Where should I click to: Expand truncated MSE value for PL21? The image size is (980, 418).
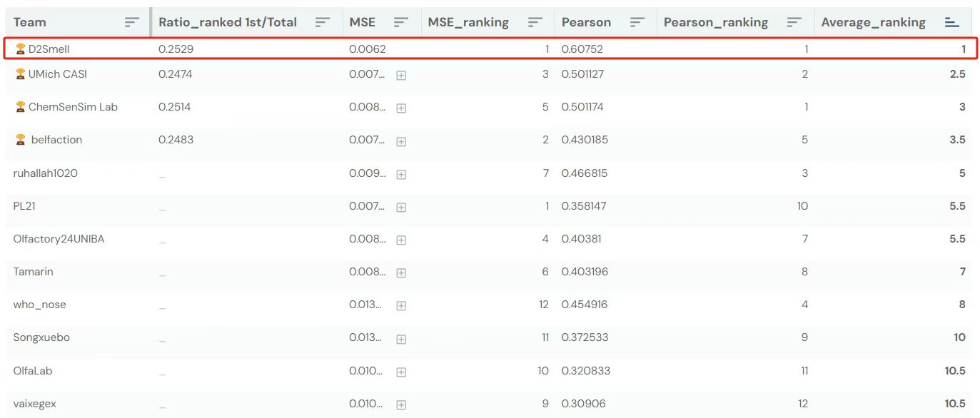401,207
